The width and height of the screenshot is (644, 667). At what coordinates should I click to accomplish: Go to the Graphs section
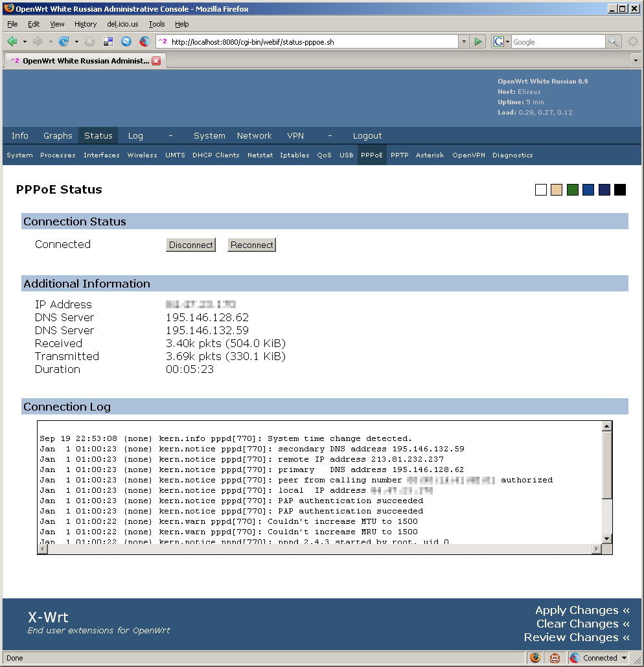point(58,136)
